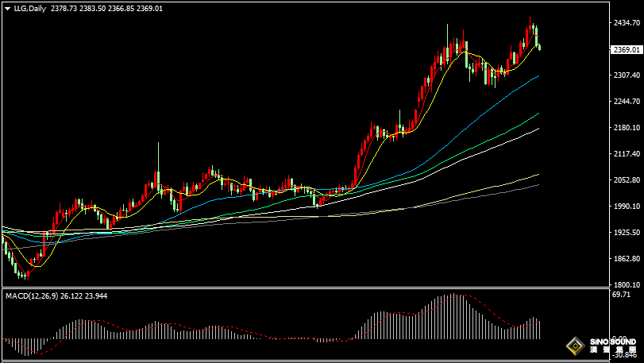Click the 2307.40 price axis label
The image size is (644, 363).
(627, 75)
